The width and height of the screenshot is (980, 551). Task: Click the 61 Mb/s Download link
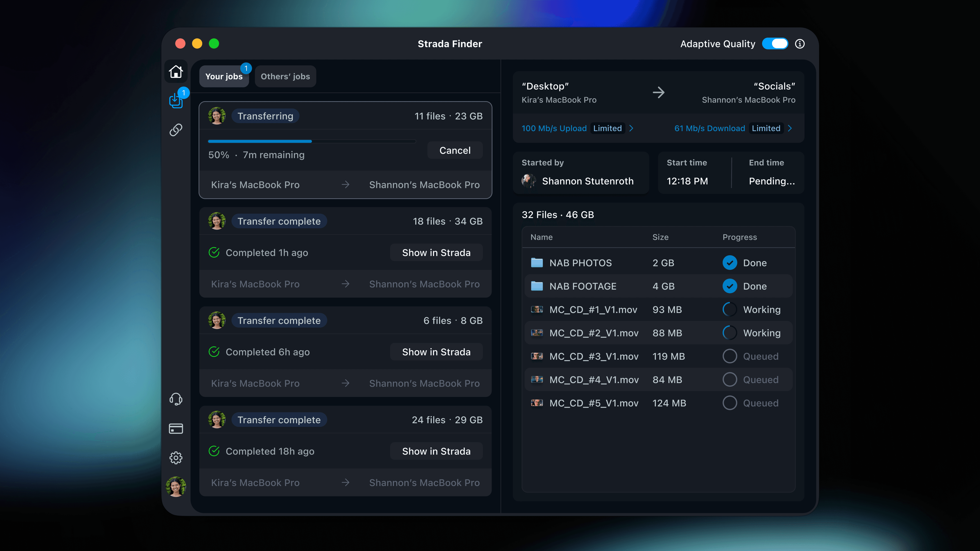709,128
